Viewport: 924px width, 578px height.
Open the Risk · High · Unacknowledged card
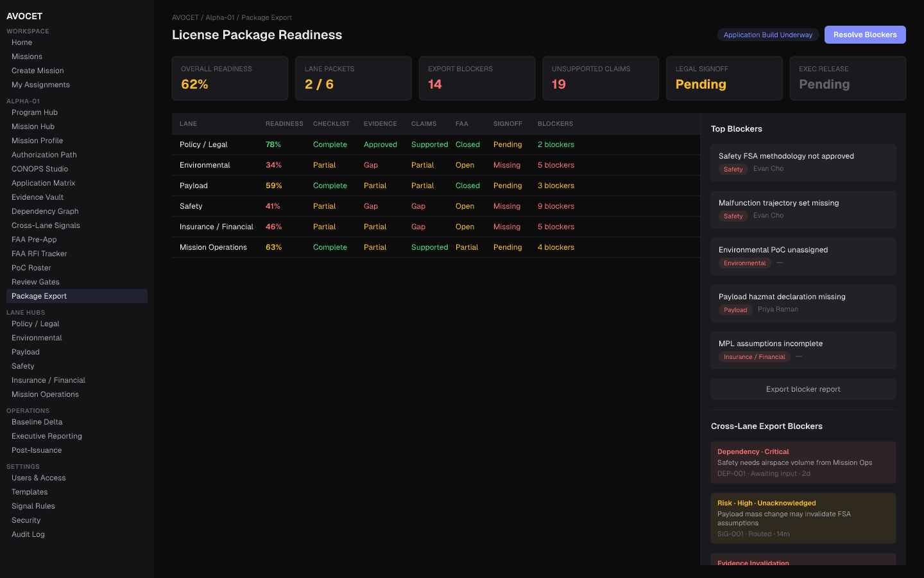[x=803, y=518]
